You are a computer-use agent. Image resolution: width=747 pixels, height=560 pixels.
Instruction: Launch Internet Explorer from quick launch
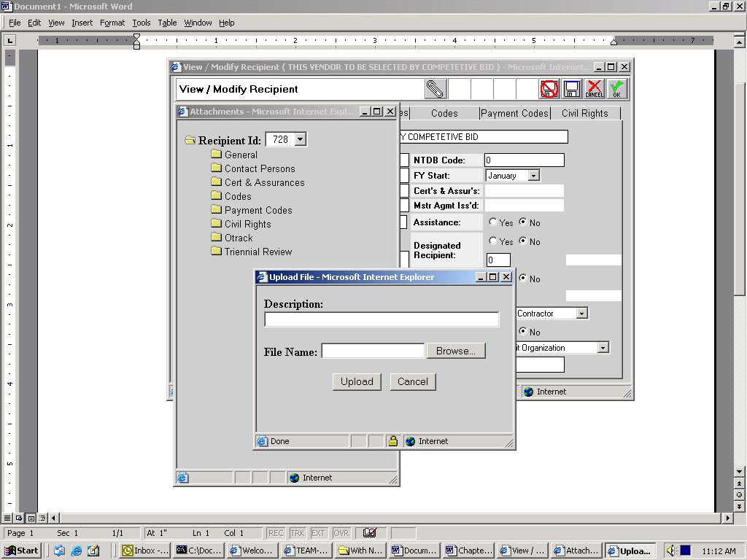tap(76, 551)
